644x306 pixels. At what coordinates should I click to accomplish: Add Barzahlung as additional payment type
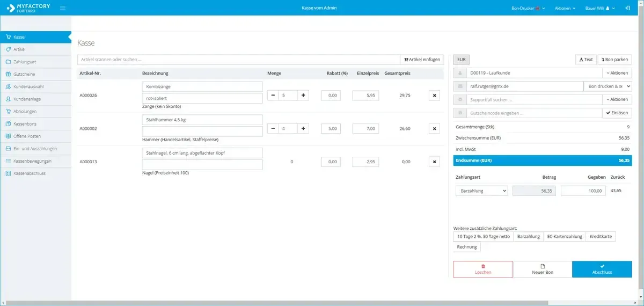pos(529,236)
